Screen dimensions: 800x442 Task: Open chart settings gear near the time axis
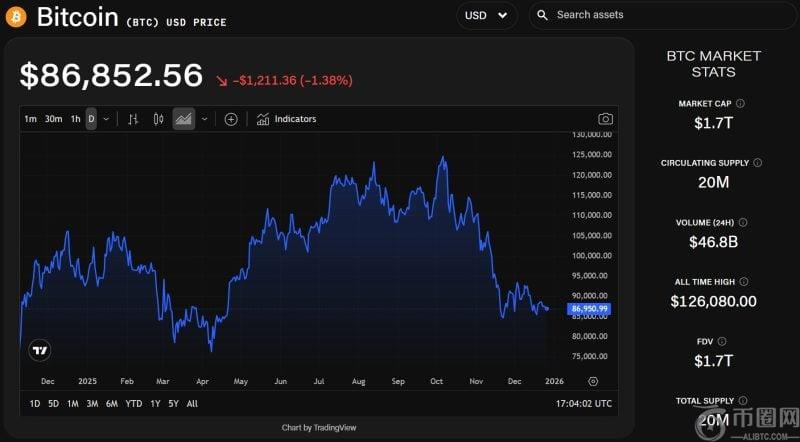pos(593,381)
